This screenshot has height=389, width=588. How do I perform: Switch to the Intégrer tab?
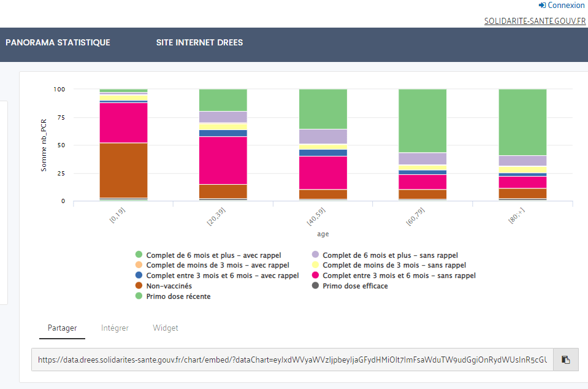(x=115, y=328)
